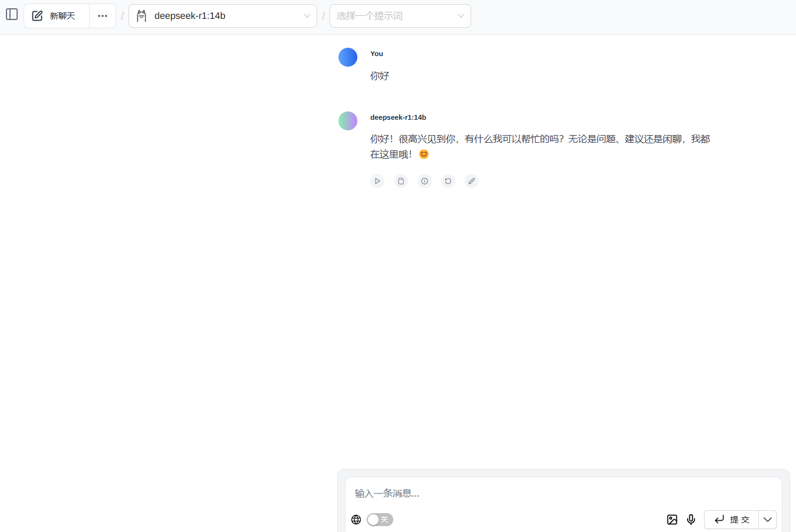The width and height of the screenshot is (796, 532).
Task: Toggle the sidebar panel icon
Action: pos(12,14)
